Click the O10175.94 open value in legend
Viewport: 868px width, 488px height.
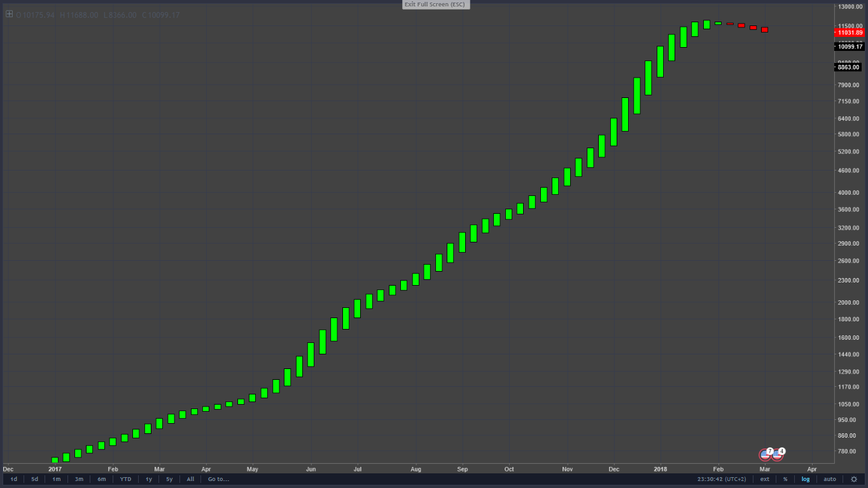35,15
